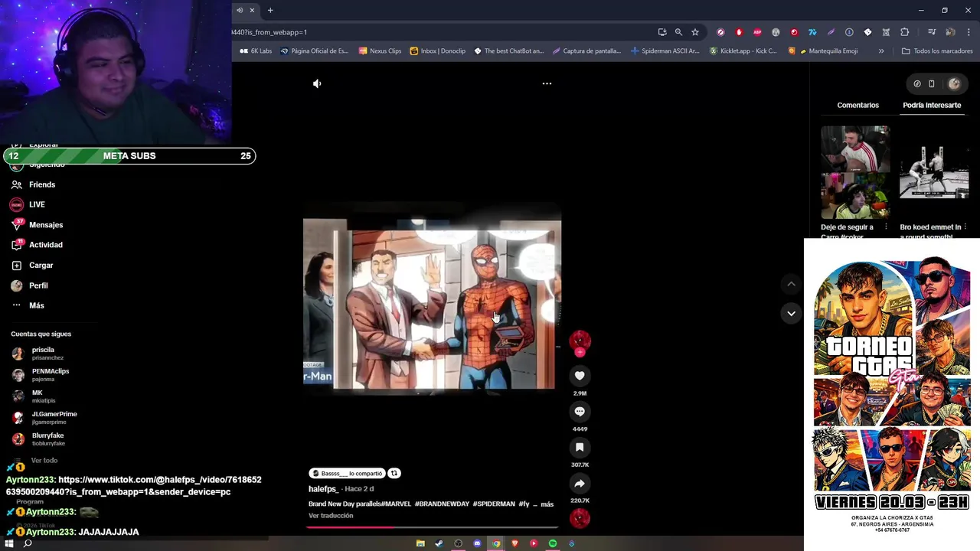Open a new browser tab
980x551 pixels.
pos(270,10)
